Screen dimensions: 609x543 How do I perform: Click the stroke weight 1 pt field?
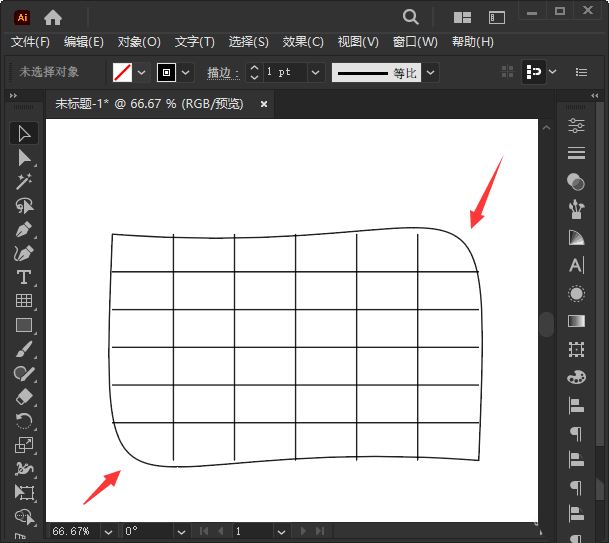click(x=284, y=72)
